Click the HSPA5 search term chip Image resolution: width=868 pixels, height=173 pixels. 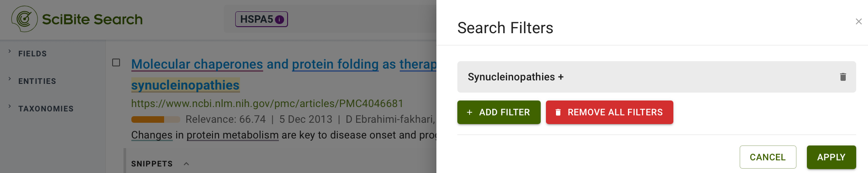pos(261,19)
